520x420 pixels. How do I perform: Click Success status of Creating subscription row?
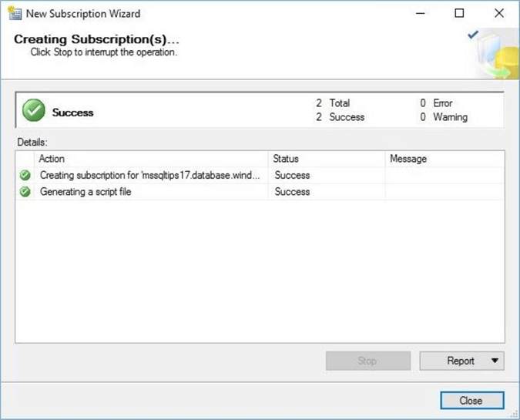(292, 175)
